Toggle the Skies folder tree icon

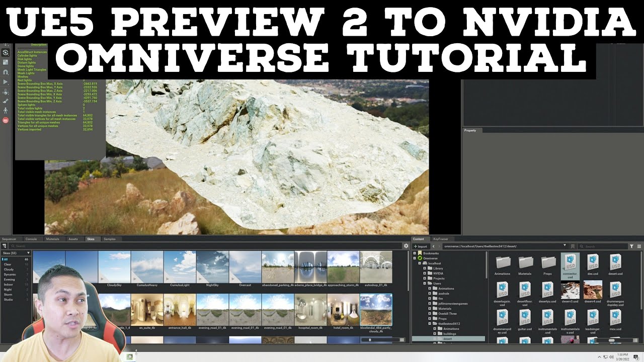click(5, 246)
